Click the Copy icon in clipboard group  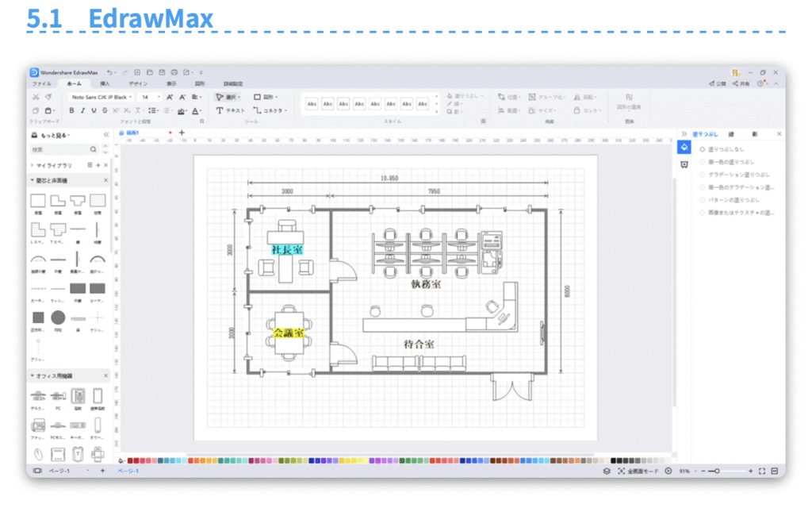[36, 110]
